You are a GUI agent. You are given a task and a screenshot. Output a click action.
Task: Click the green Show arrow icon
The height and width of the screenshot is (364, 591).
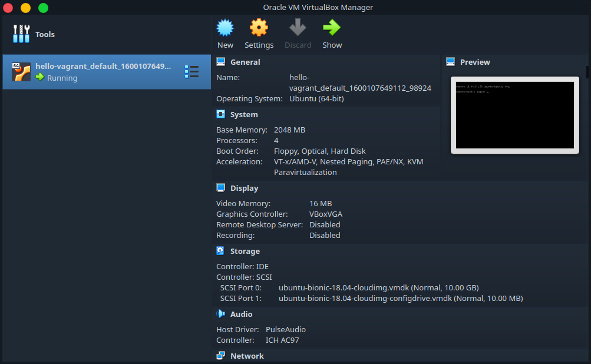pyautogui.click(x=332, y=28)
